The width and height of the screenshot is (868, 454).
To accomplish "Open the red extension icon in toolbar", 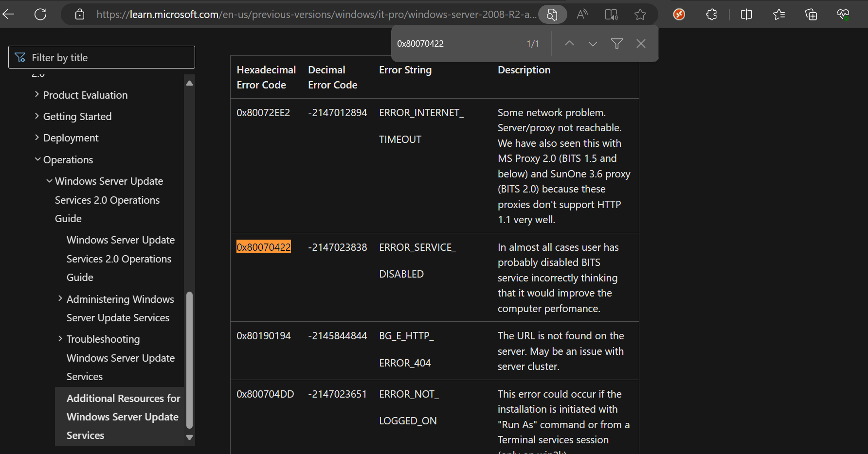I will pyautogui.click(x=679, y=15).
